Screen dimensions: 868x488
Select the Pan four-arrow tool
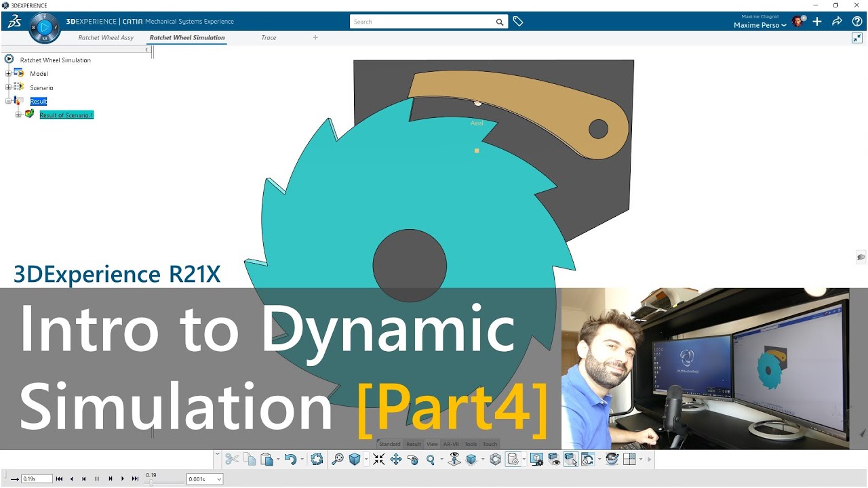(x=395, y=460)
